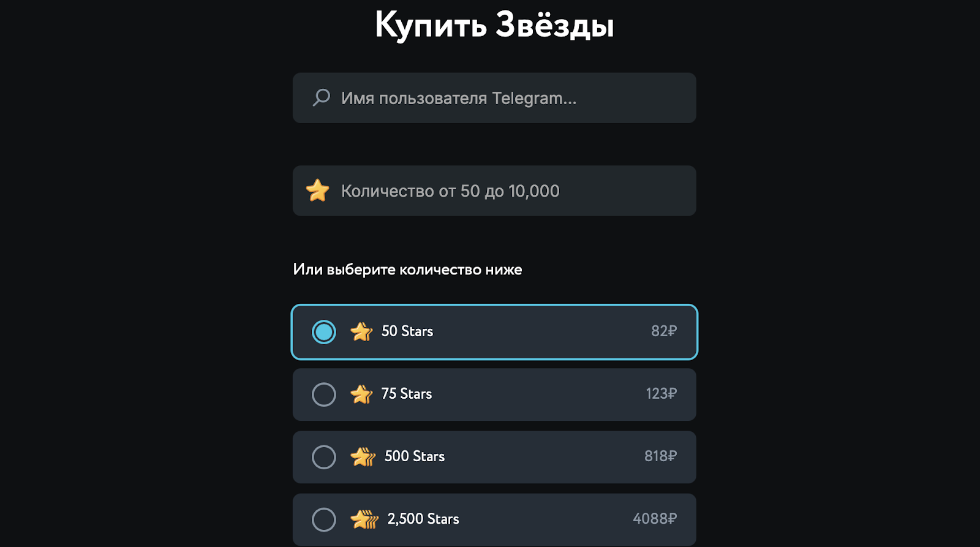The height and width of the screenshot is (547, 980).
Task: Select the 50 Stars radio button
Action: 324,332
